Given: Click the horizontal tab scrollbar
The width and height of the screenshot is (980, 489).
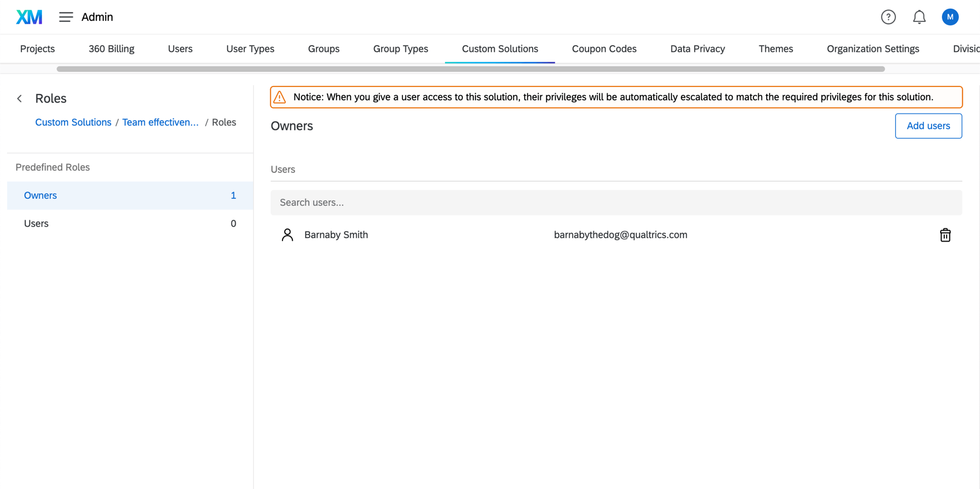Looking at the screenshot, I should click(x=470, y=69).
